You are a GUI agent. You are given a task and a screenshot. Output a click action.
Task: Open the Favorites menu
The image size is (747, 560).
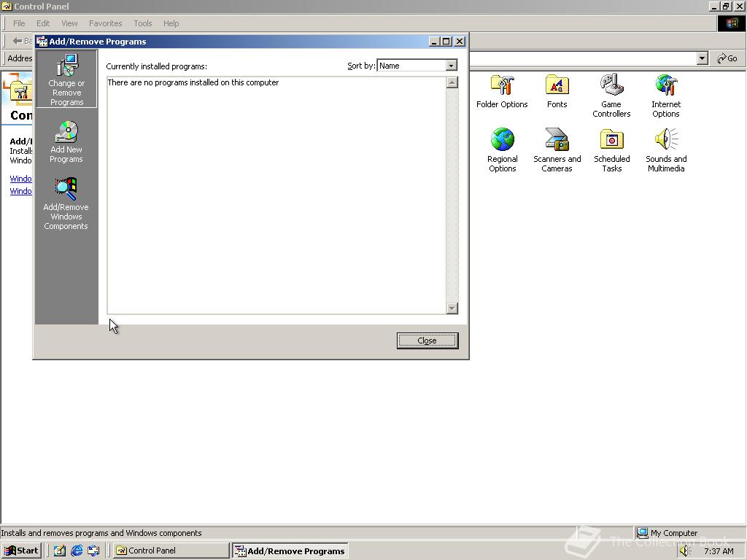pyautogui.click(x=105, y=23)
